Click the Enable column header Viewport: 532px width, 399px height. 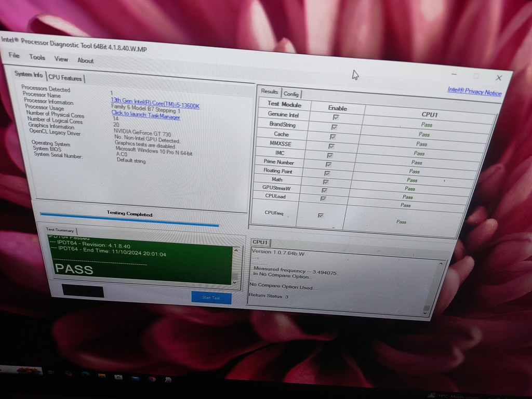pos(337,108)
